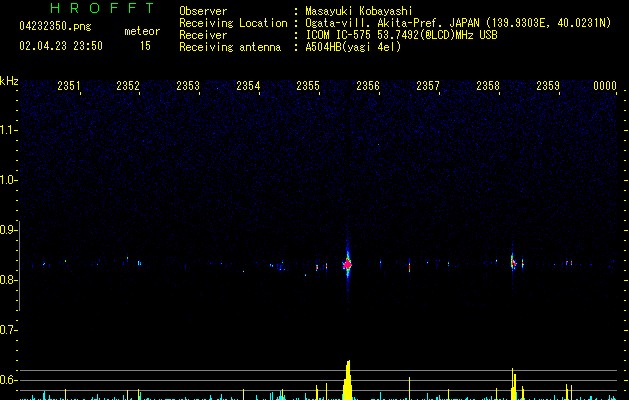Select the 2355 time axis marker
Viewport: 629px width, 400px height.
[308, 85]
